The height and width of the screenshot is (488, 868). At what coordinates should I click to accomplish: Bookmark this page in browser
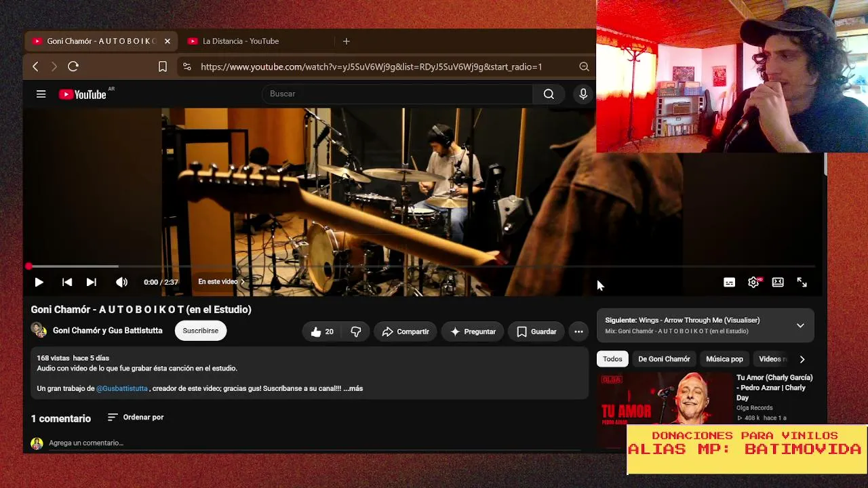coord(163,66)
